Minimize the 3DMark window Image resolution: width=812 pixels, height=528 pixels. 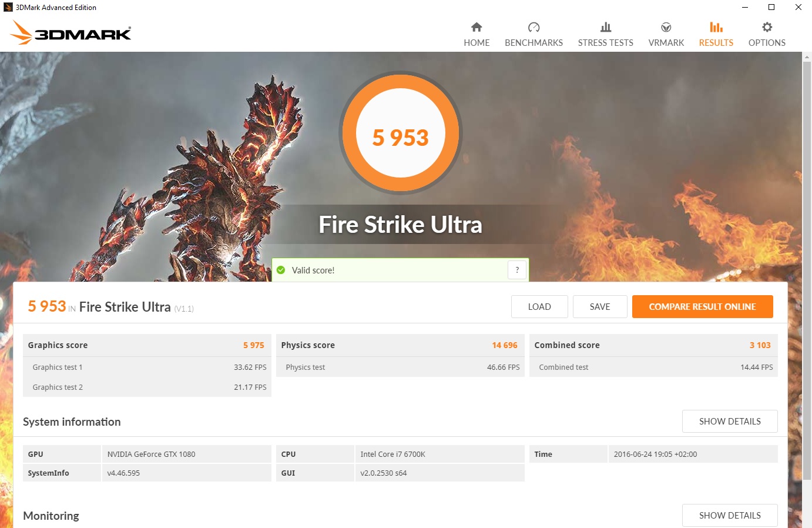745,7
